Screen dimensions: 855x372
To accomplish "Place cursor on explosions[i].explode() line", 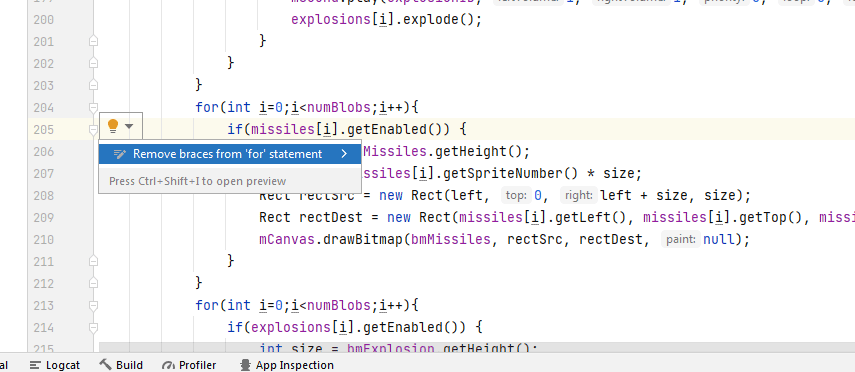I will point(386,20).
